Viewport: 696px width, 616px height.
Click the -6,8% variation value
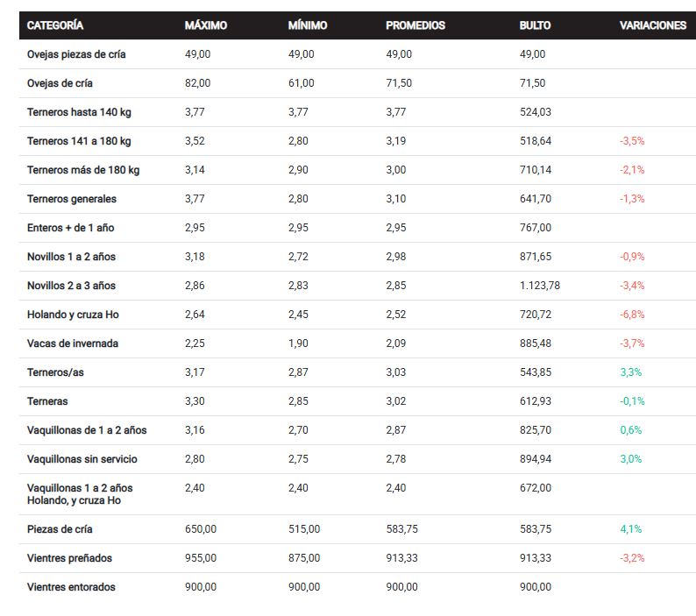(x=631, y=315)
